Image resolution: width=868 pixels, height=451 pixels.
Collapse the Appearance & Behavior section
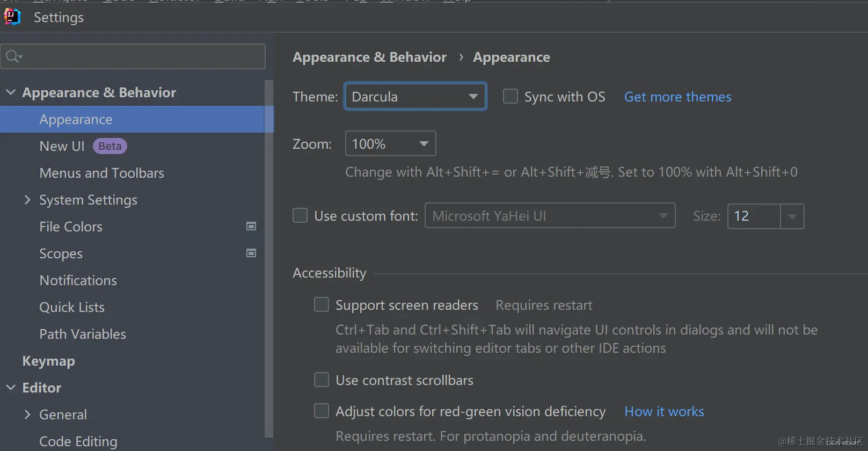[11, 92]
